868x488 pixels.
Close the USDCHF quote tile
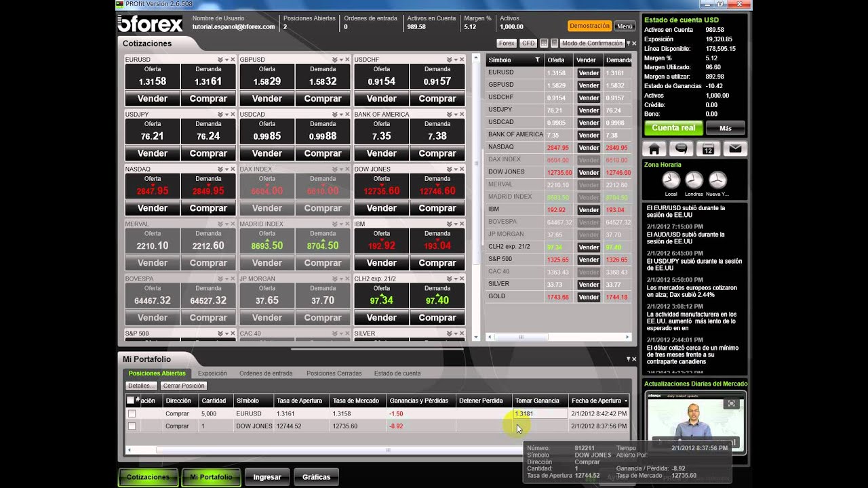462,60
